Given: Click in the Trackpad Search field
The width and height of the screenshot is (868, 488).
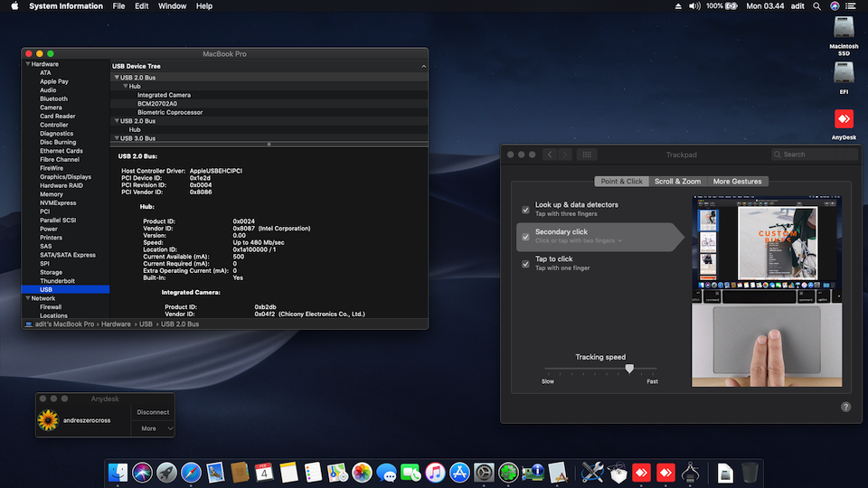Looking at the screenshot, I should pyautogui.click(x=815, y=155).
